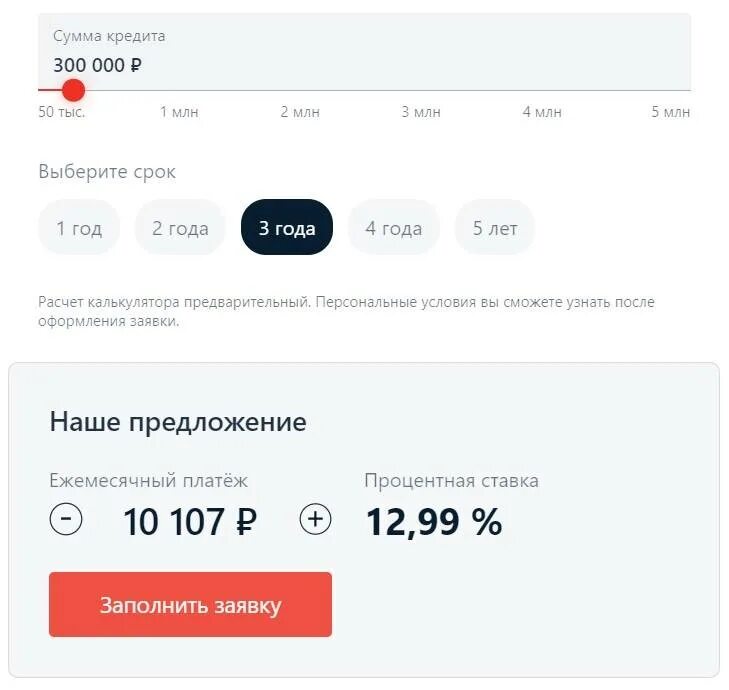The width and height of the screenshot is (729, 690).
Task: Select the 1 год loan term
Action: (x=79, y=228)
